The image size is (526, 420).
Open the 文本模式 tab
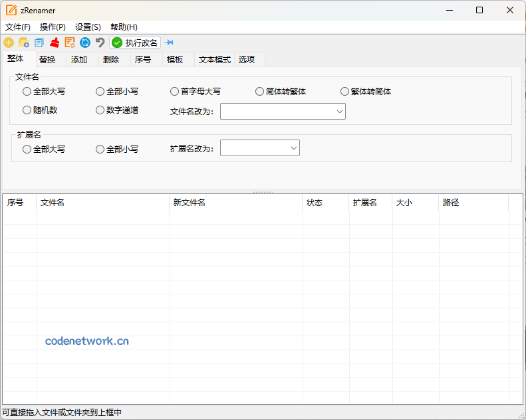click(x=214, y=60)
